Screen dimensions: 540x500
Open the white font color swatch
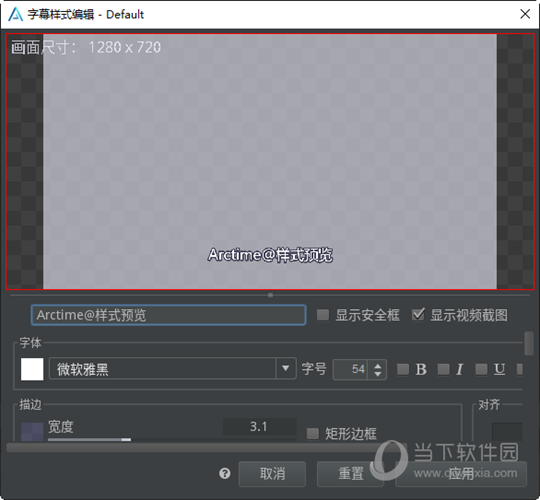pyautogui.click(x=32, y=369)
